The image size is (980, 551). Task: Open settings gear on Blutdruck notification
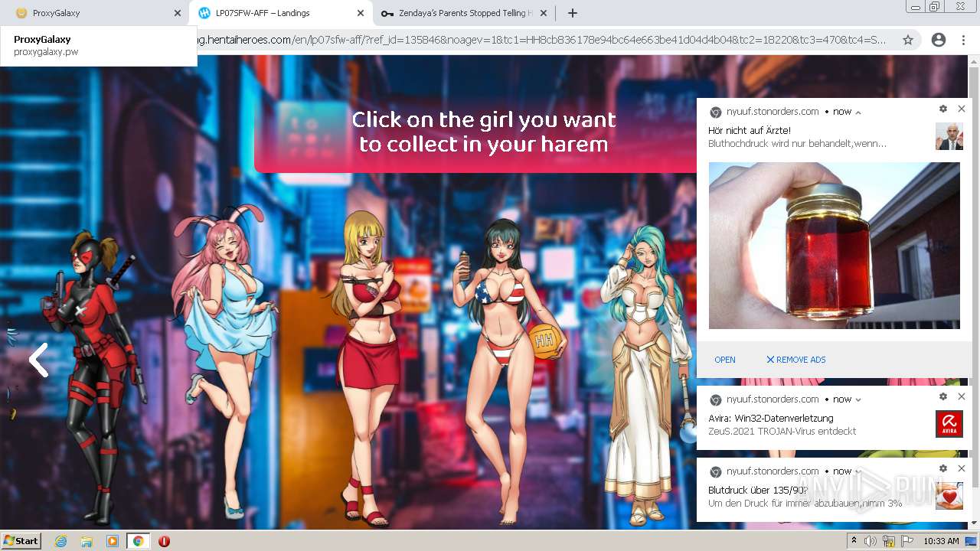[x=942, y=468]
